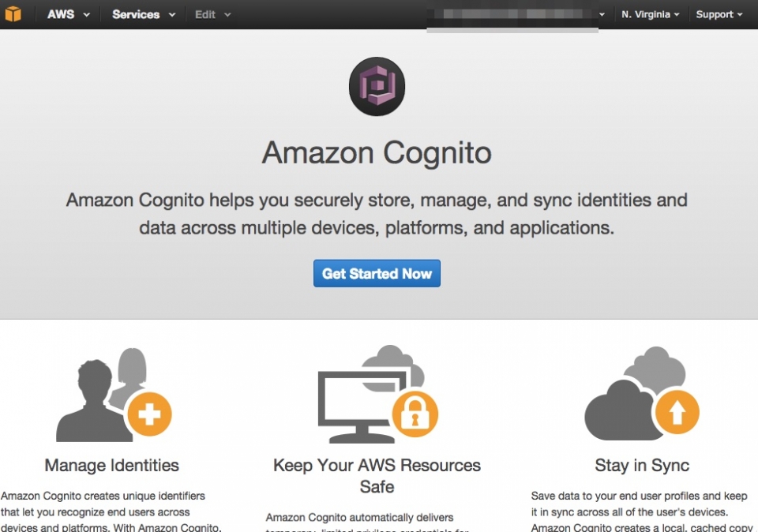The width and height of the screenshot is (758, 532).
Task: Open the AWS menu
Action: coord(62,14)
